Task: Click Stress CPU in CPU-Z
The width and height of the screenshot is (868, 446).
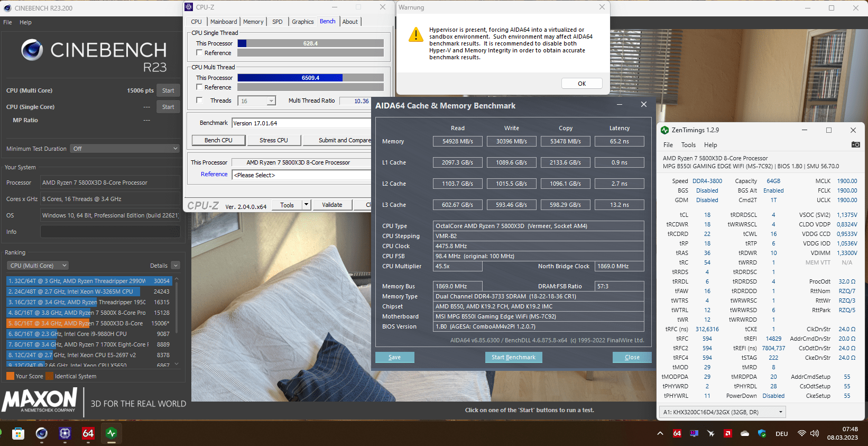Action: [274, 140]
